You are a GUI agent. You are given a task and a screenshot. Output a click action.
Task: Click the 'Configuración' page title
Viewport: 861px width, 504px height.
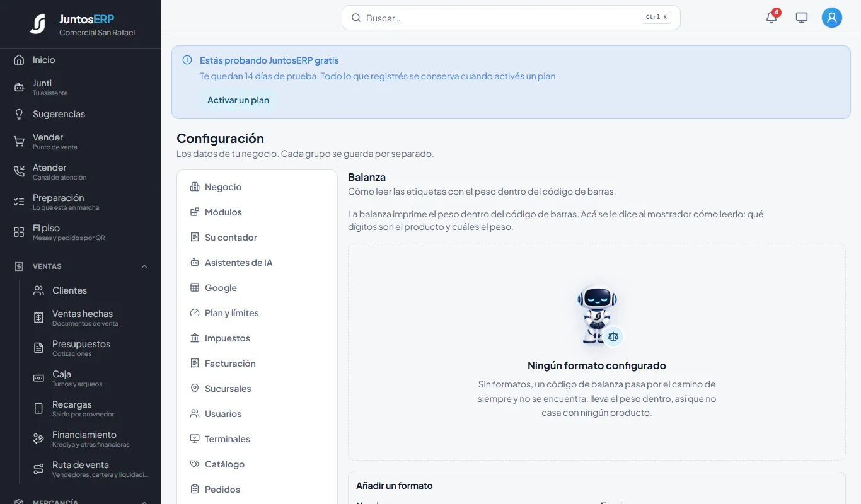point(220,139)
